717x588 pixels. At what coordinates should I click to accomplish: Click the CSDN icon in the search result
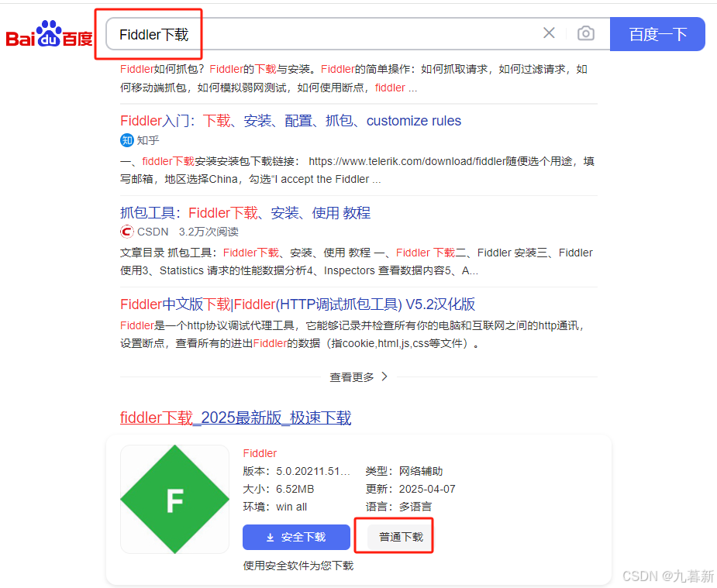(x=126, y=232)
